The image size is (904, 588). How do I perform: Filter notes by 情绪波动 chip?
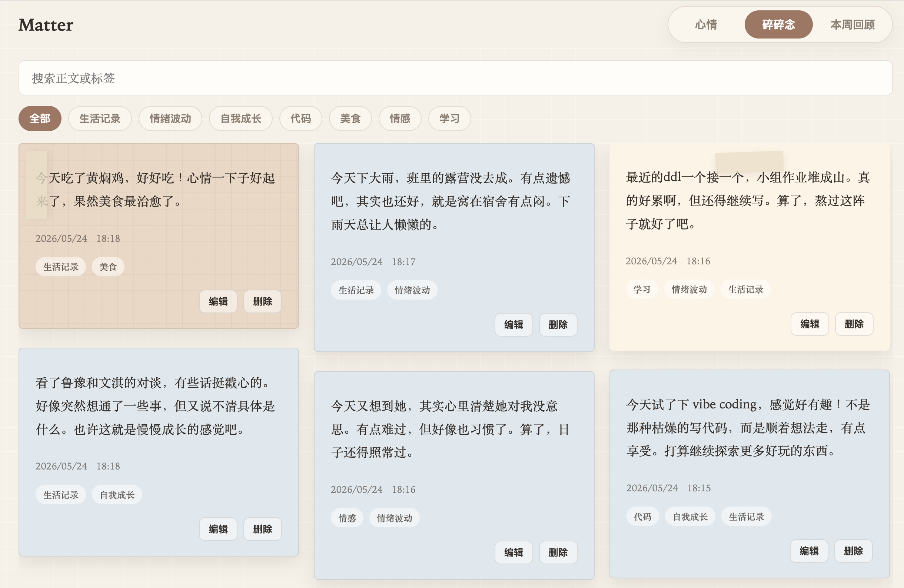coord(170,118)
